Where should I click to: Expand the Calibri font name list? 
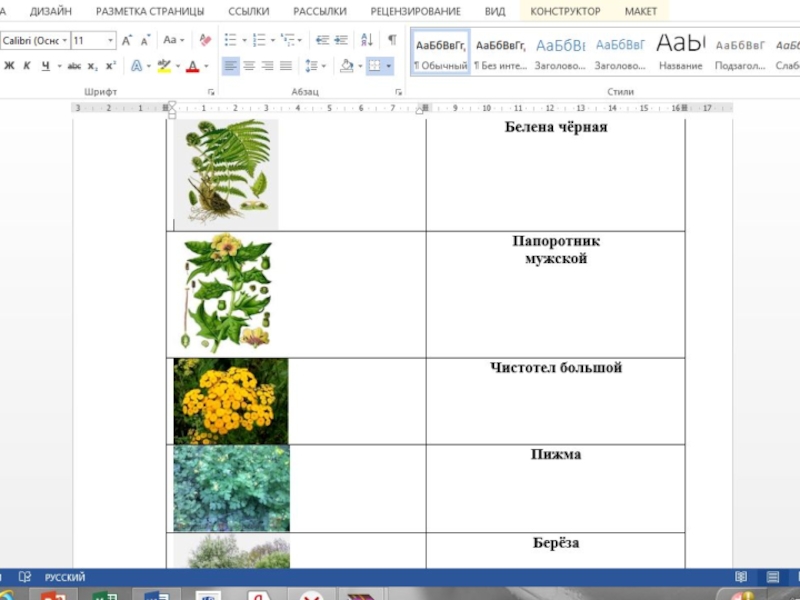(65, 41)
